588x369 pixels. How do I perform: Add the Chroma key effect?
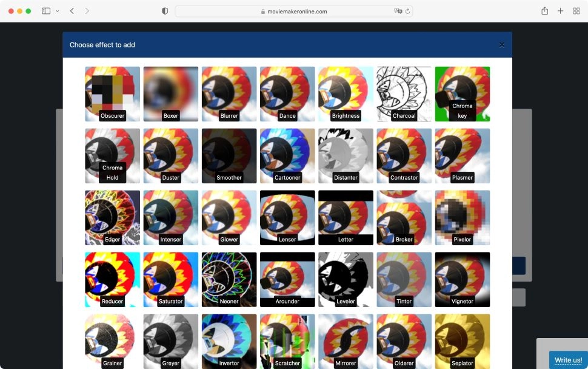pyautogui.click(x=462, y=94)
